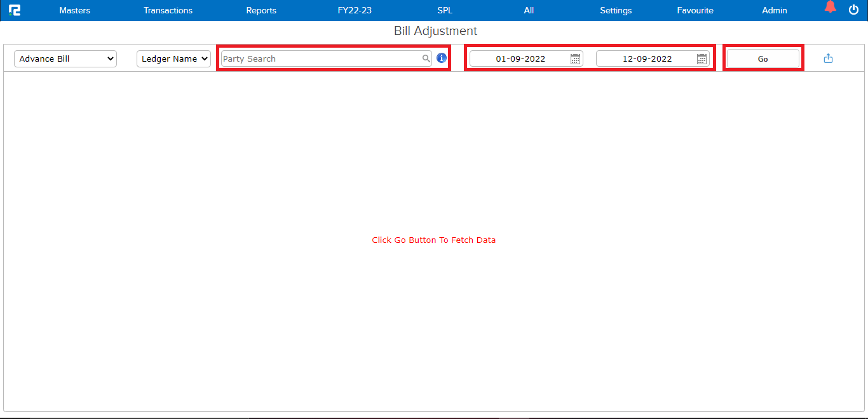Open calendar picker for 01-09-2022 date

[575, 59]
